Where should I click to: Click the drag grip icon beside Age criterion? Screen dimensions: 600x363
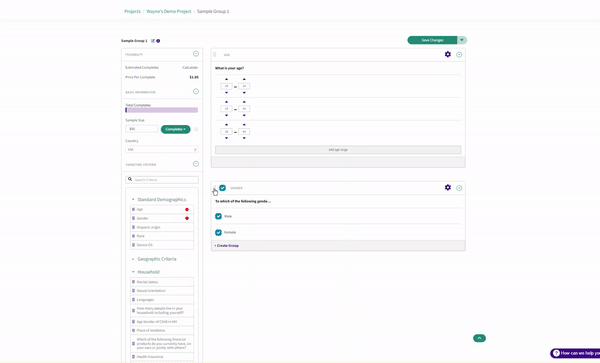click(133, 209)
